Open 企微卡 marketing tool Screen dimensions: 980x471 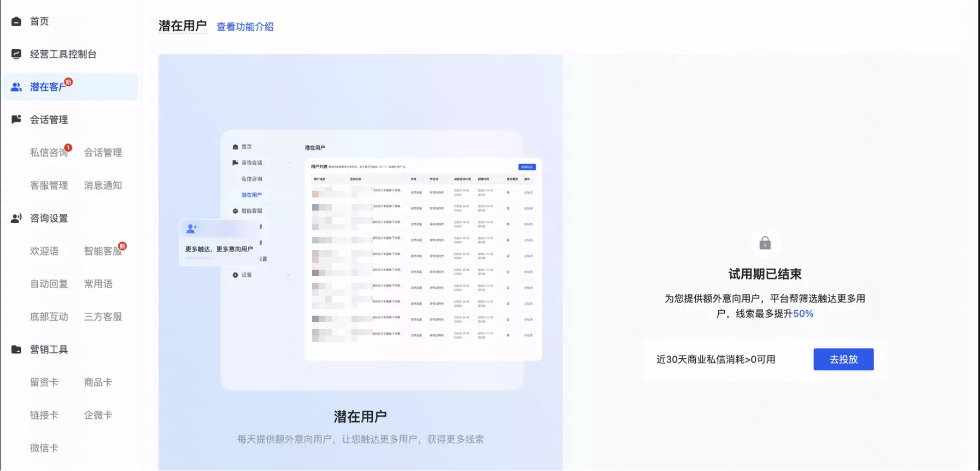(98, 415)
